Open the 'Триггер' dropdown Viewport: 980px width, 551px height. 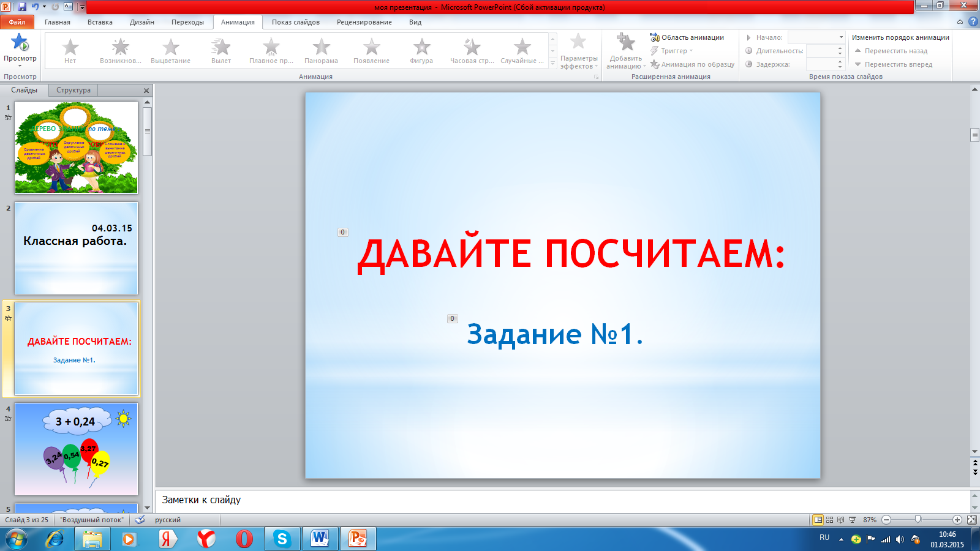(672, 51)
